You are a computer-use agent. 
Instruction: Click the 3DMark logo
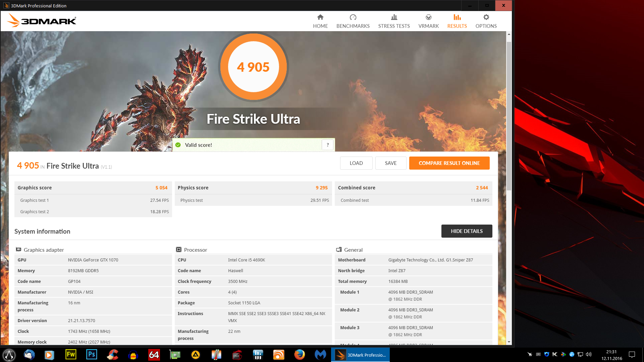(x=42, y=21)
